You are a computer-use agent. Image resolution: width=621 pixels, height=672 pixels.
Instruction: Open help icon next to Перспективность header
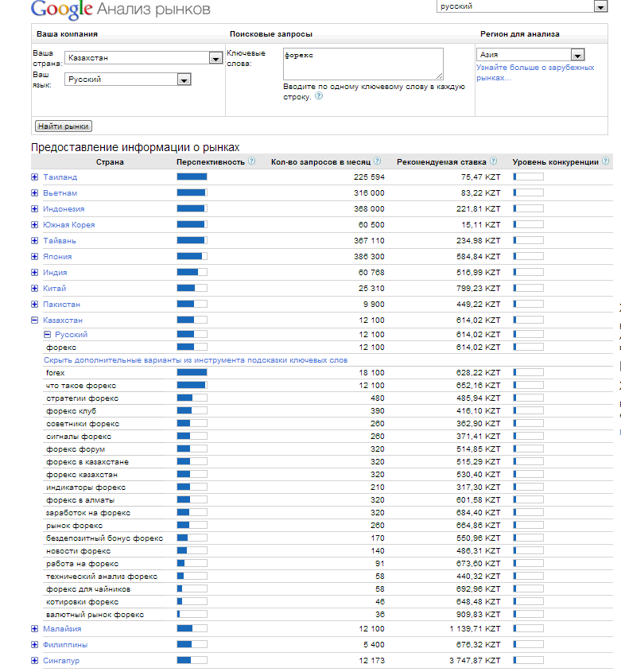click(x=252, y=161)
